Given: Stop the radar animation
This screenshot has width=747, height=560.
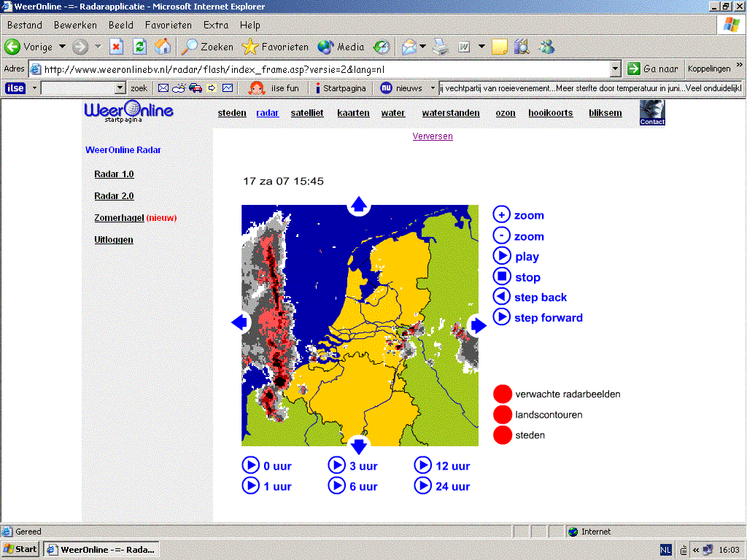Looking at the screenshot, I should (501, 276).
